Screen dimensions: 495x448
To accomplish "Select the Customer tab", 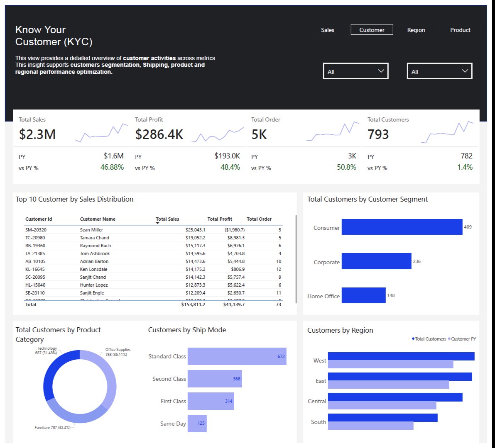I will point(372,29).
